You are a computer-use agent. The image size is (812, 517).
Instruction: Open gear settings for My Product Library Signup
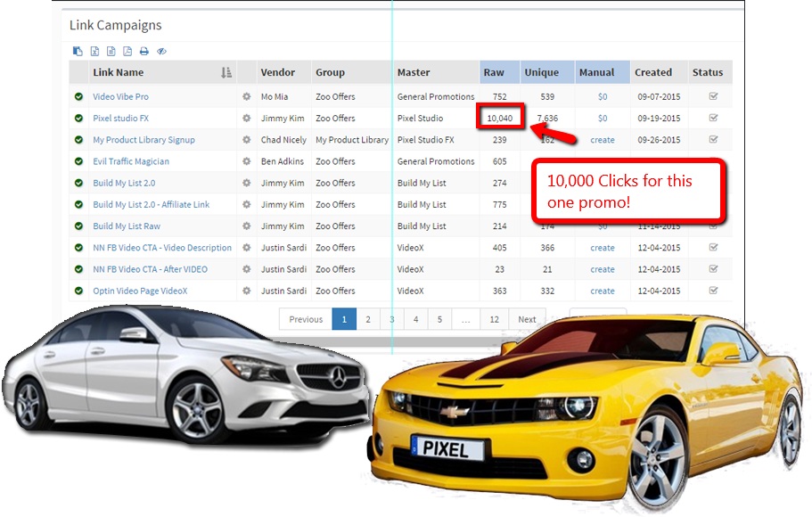coord(247,140)
